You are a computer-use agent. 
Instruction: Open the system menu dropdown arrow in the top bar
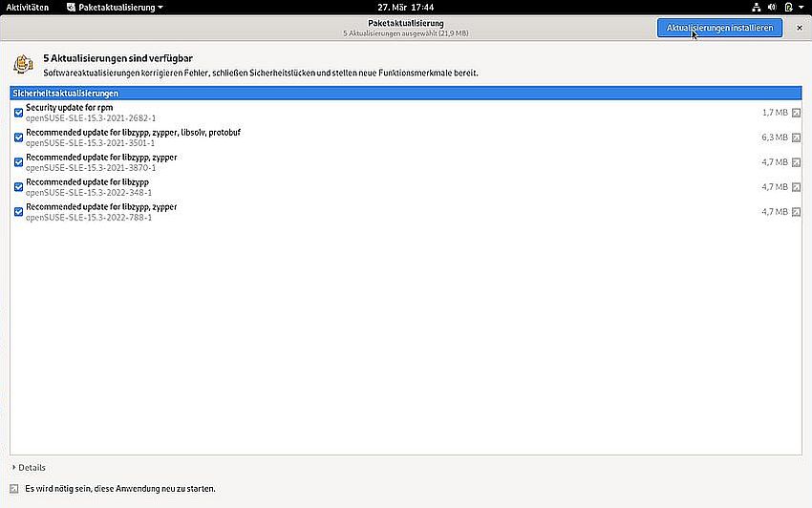click(801, 8)
